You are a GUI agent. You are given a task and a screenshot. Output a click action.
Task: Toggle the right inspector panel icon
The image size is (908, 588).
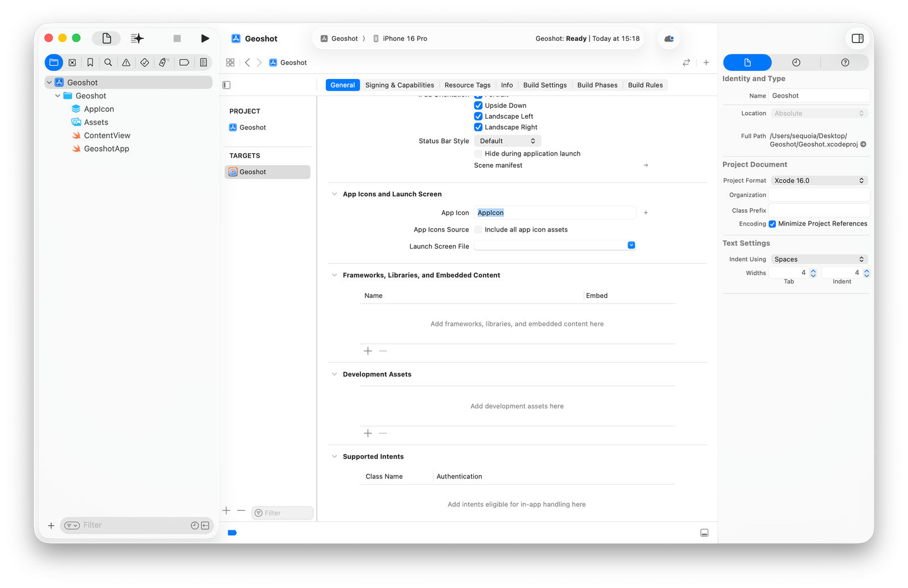point(857,39)
